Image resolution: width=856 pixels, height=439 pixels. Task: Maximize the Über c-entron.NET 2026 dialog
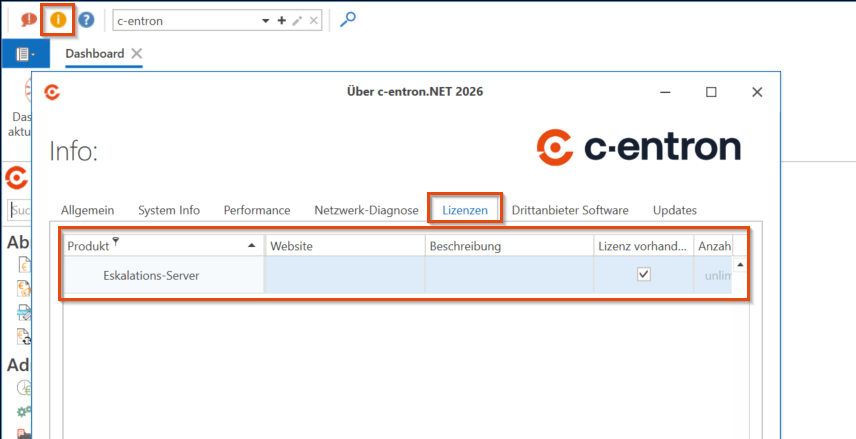(x=711, y=92)
